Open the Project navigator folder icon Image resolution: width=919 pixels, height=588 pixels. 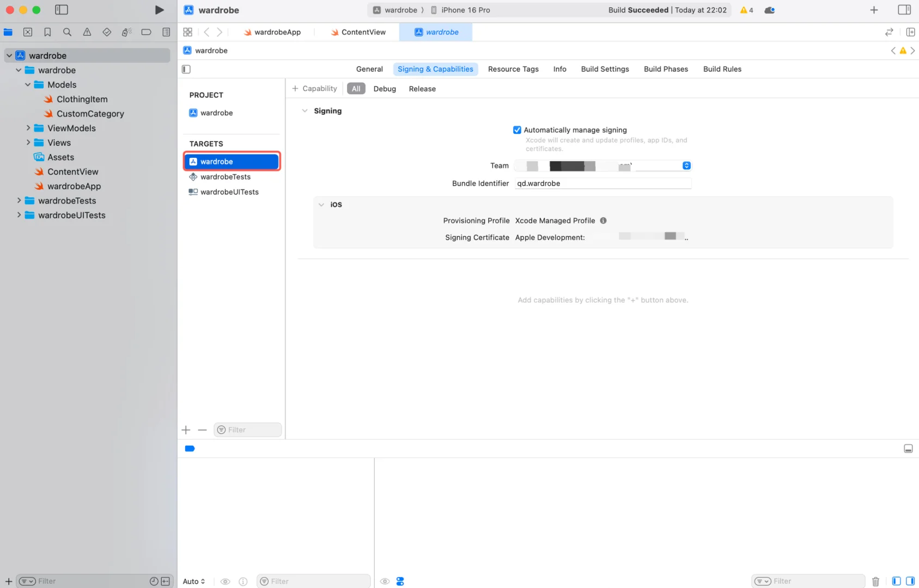8,32
